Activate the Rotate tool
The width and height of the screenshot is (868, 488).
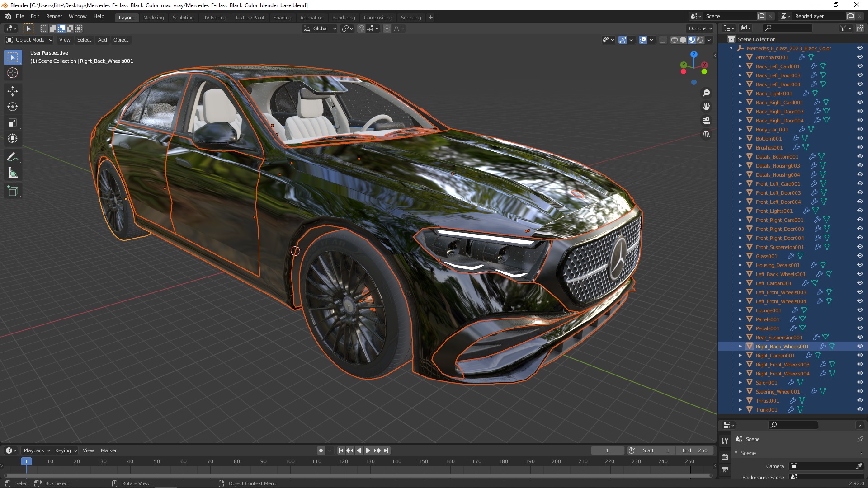(x=13, y=107)
